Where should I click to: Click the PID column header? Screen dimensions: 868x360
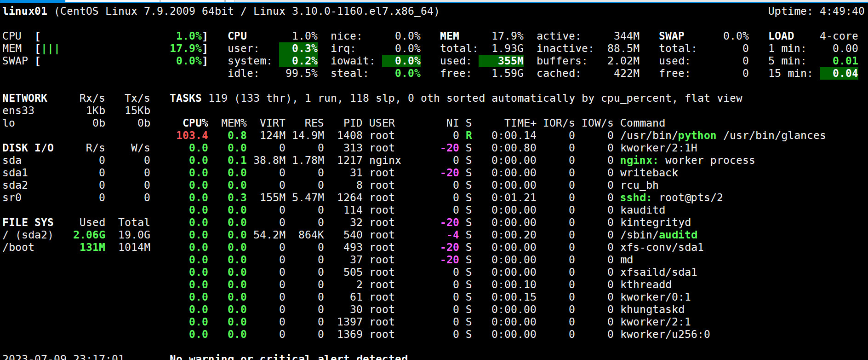pos(353,123)
